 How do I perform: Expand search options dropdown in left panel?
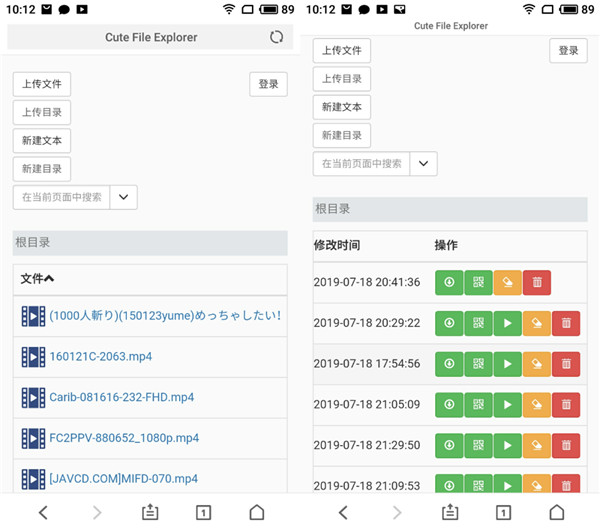pos(124,197)
